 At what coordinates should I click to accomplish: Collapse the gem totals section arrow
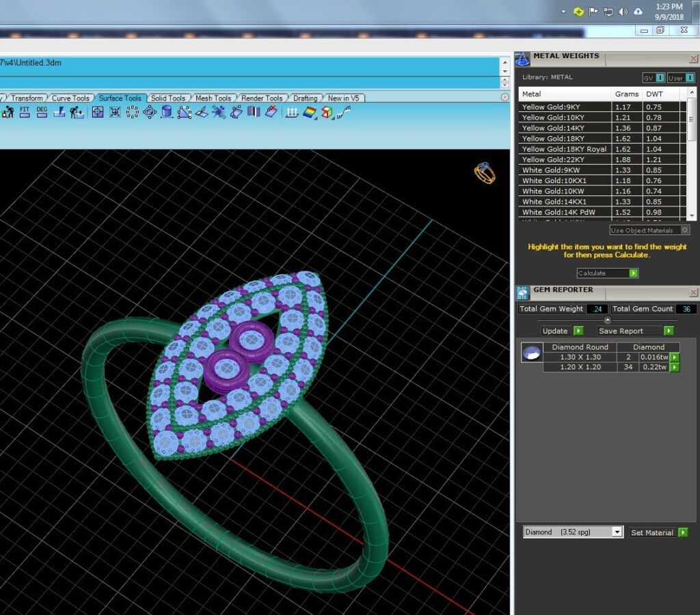click(607, 320)
